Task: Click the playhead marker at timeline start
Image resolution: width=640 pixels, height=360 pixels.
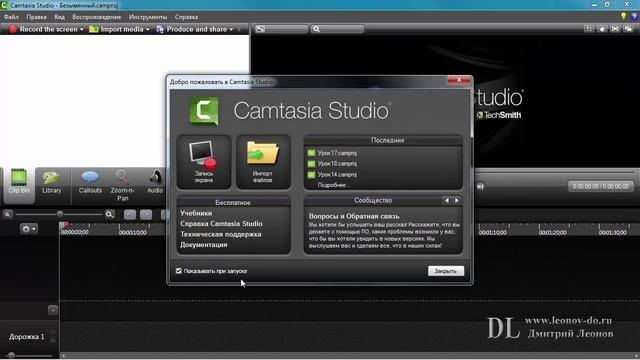Action: click(x=64, y=225)
